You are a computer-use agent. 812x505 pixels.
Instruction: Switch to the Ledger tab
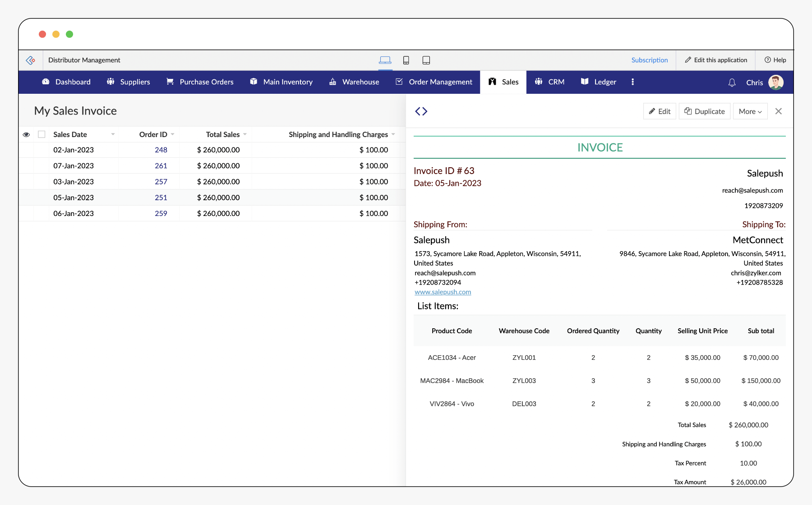pyautogui.click(x=604, y=82)
